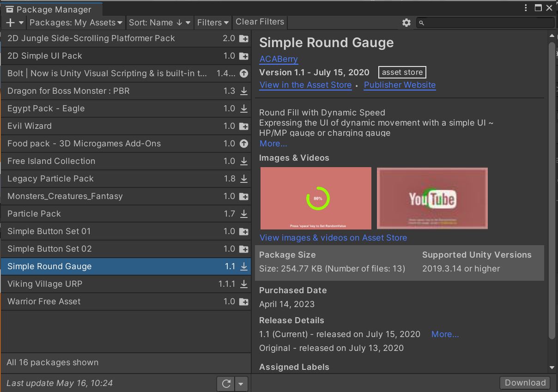Viewport: 558px width, 392px height.
Task: Select the Simple Round Gauge list row
Action: click(126, 267)
